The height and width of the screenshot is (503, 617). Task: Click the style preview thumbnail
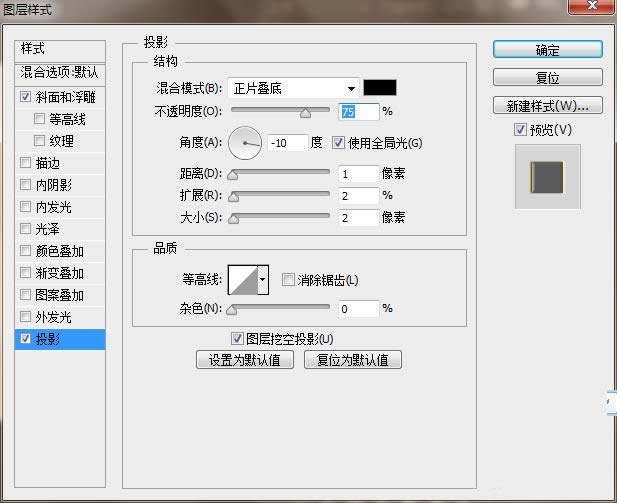547,176
